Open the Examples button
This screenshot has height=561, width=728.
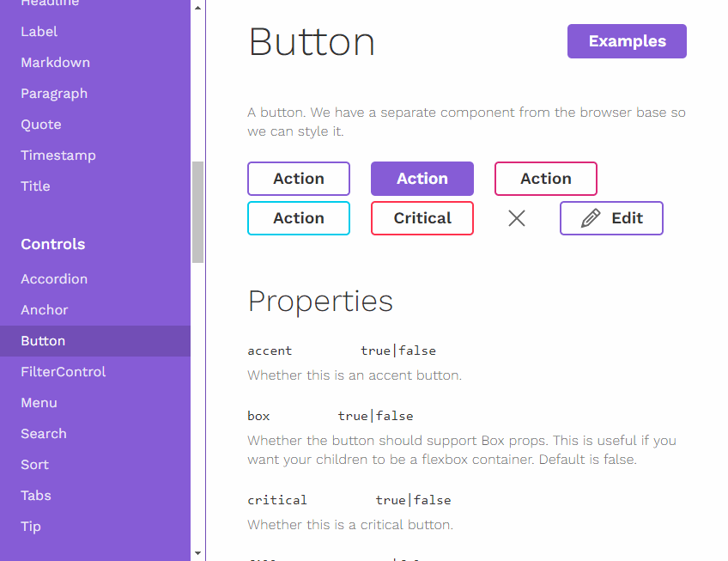point(627,41)
